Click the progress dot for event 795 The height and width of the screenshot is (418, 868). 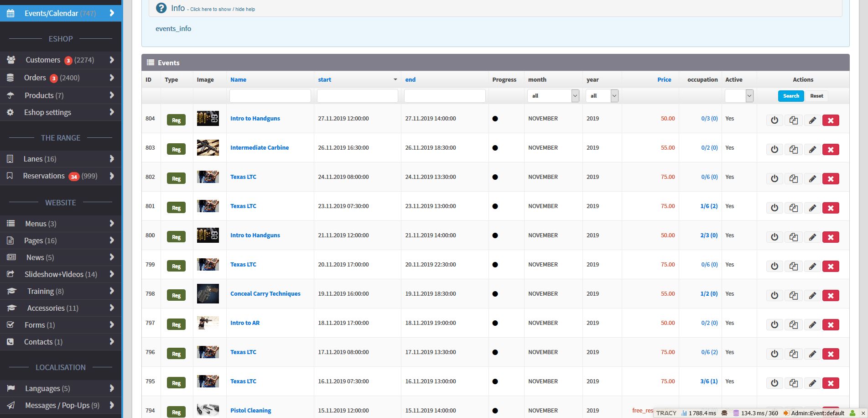pyautogui.click(x=495, y=381)
